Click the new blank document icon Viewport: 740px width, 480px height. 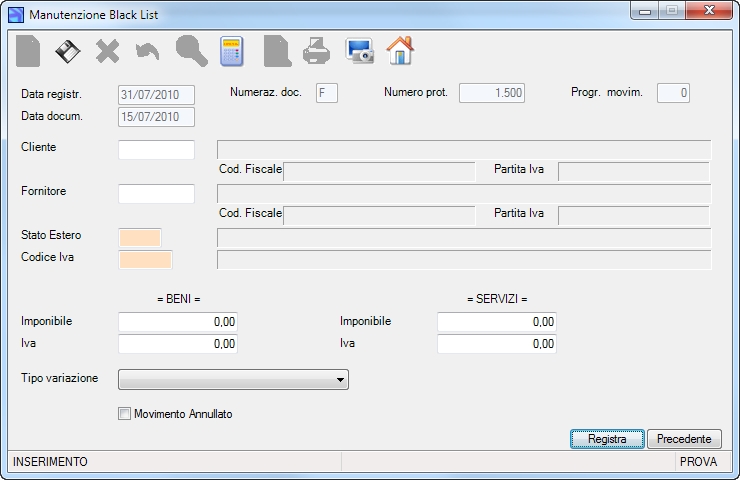point(28,51)
